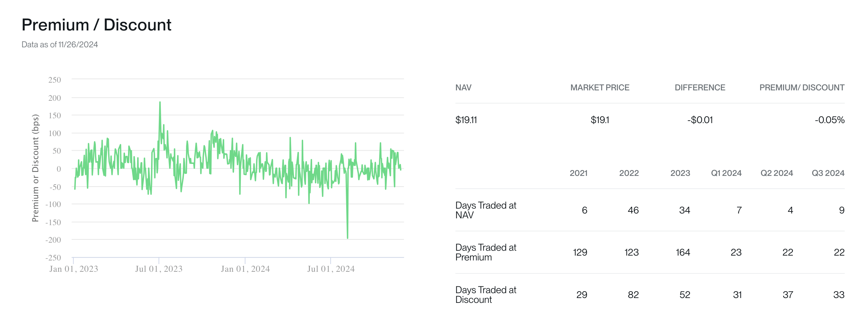The width and height of the screenshot is (868, 333).
Task: Click the Days Traded at Premium row label
Action: (x=486, y=253)
